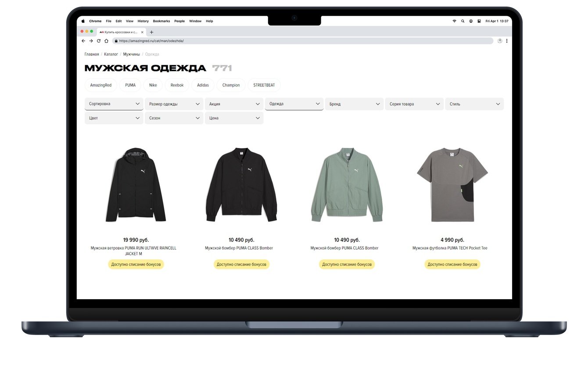Select the STREETBEAT brand chip
The width and height of the screenshot is (588, 365).
point(264,85)
